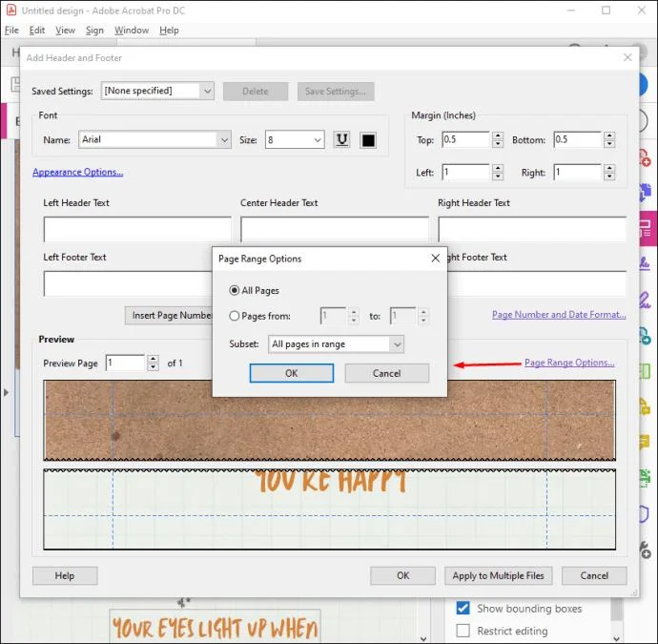Open the File menu
Screen dimensions: 658x644
tap(11, 31)
